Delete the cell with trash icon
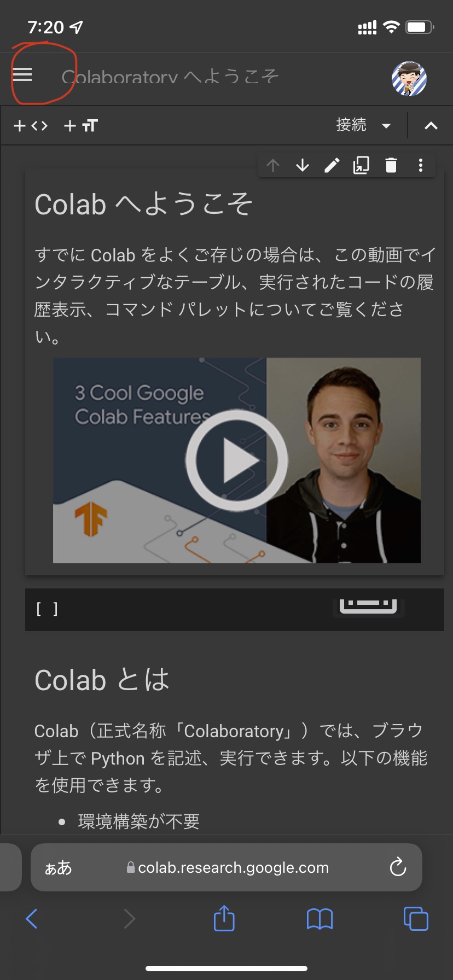 point(391,165)
